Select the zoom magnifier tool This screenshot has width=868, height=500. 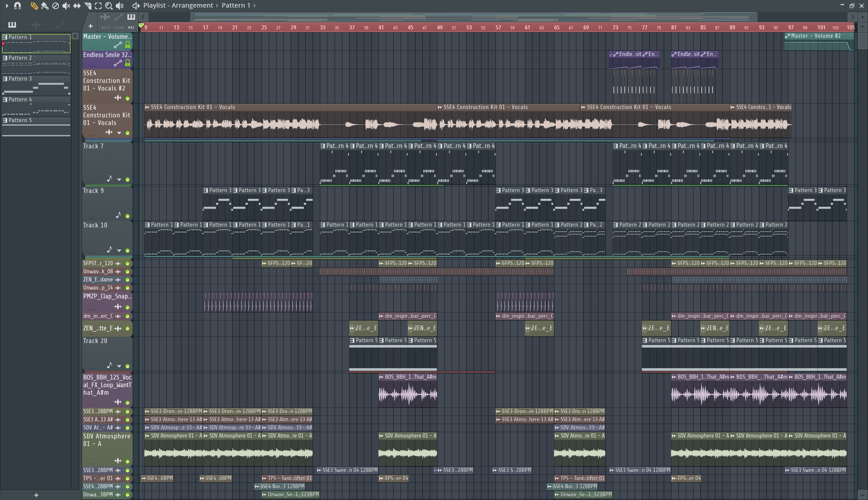click(109, 6)
